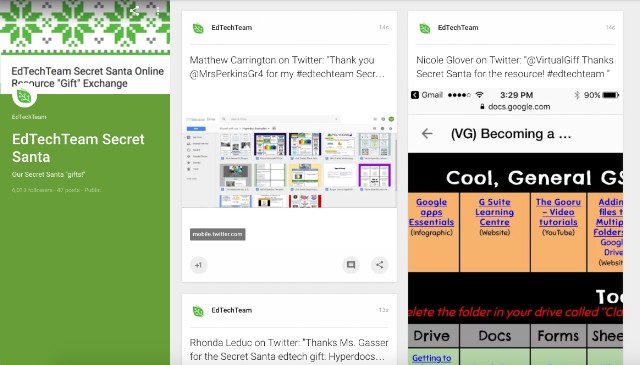This screenshot has width=640, height=365.
Task: Select the Matthew Carrington on Twitter post text
Action: [287, 67]
